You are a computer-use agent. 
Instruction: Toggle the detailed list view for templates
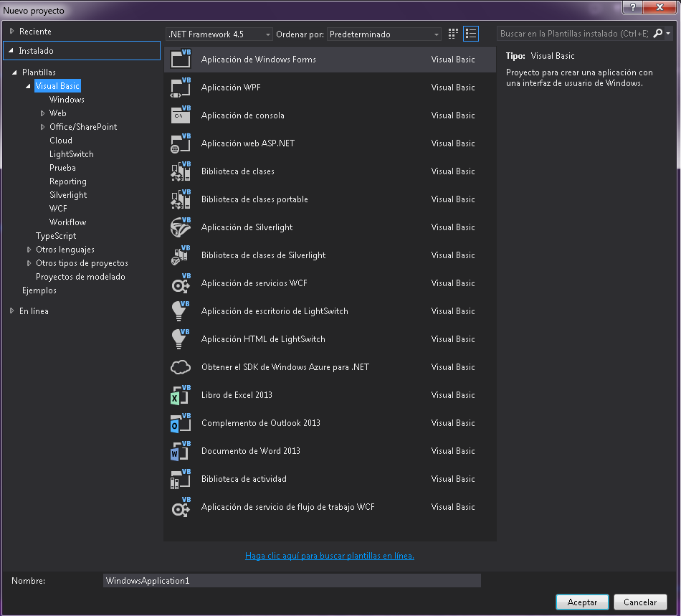(x=471, y=33)
